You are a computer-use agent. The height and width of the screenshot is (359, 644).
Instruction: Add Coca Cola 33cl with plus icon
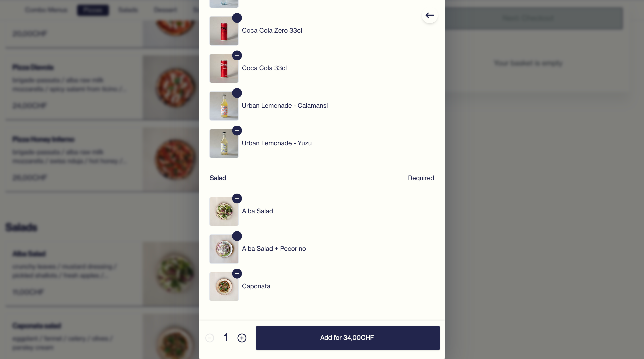(237, 55)
